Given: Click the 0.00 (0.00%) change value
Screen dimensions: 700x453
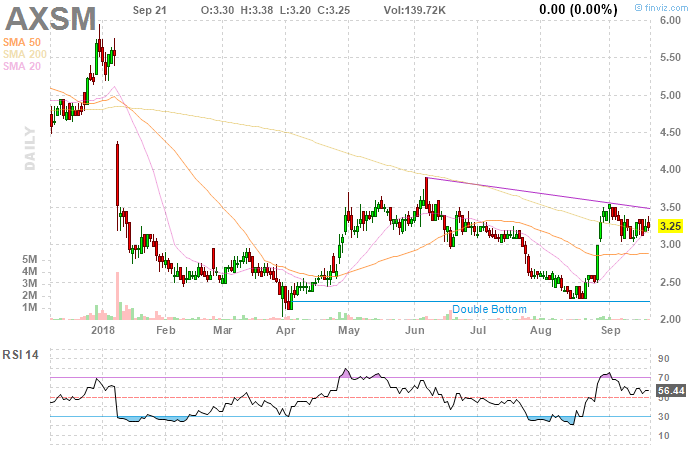Looking at the screenshot, I should click(x=579, y=9).
